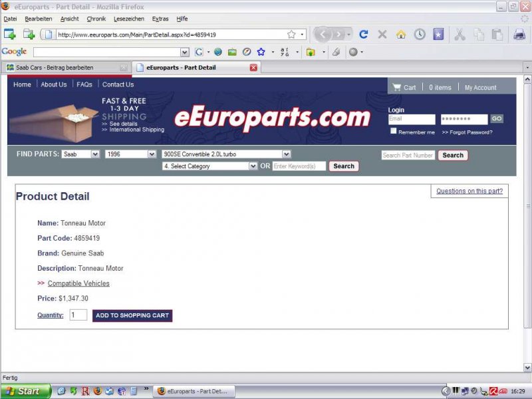This screenshot has height=399, width=532.
Task: Click the Firefox icon in the quick launch bar
Action: click(x=97, y=391)
